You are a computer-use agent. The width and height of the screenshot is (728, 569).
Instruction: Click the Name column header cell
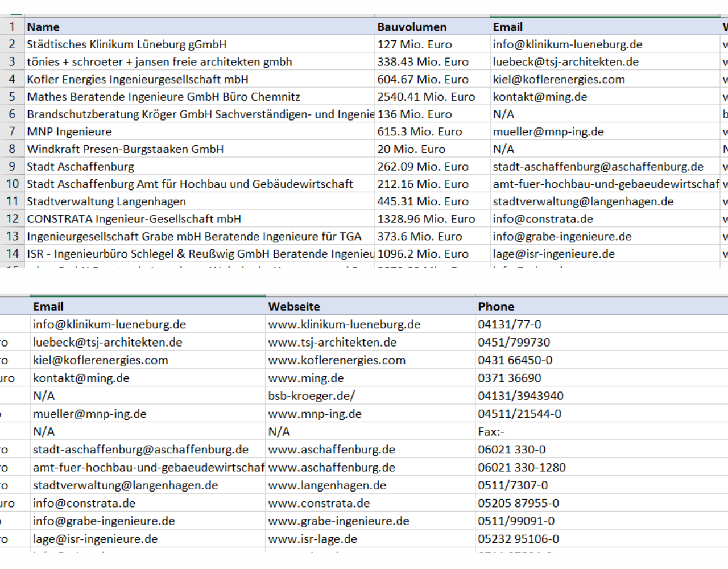click(200, 27)
